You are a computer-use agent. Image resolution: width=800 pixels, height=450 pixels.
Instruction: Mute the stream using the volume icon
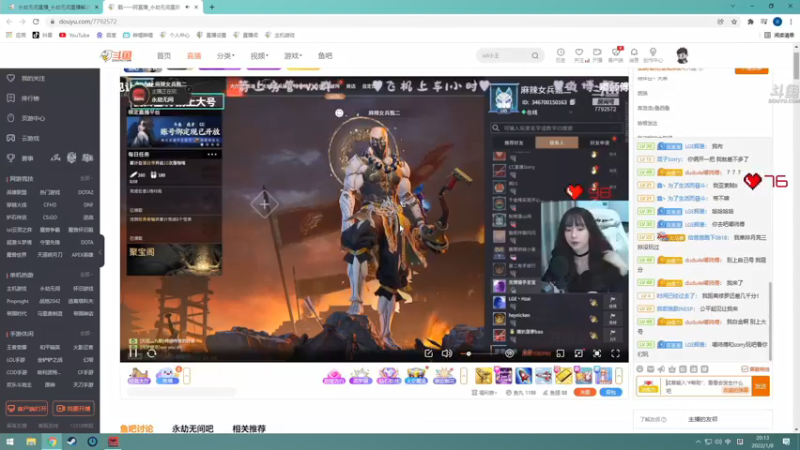click(x=447, y=353)
